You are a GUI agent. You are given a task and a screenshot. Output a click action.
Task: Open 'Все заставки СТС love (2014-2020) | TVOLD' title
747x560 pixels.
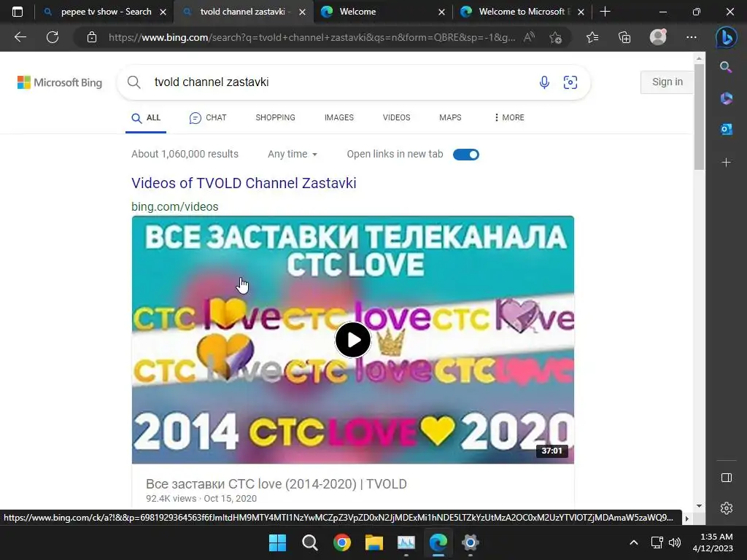pos(276,484)
